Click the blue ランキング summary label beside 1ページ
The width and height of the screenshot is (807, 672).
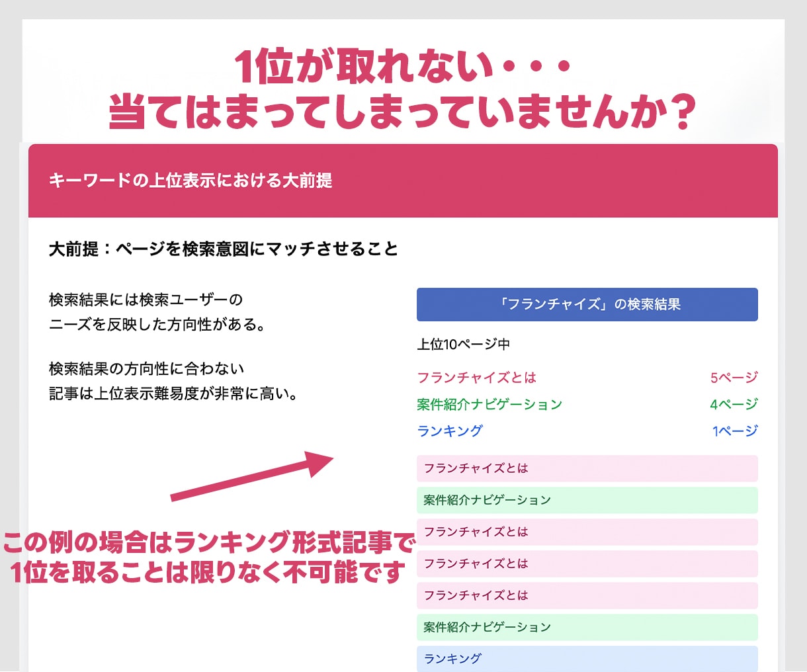coord(450,431)
